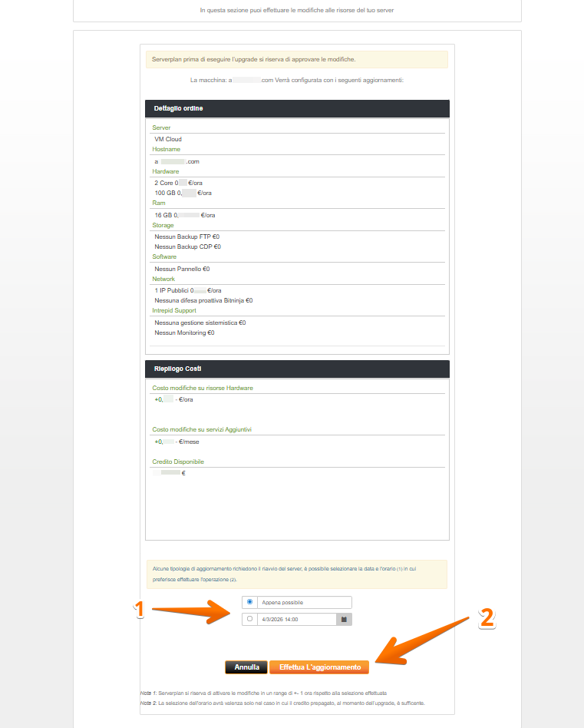Screen dimensions: 584x728
Task: Select the 'VM Cloud' server entry
Action: (x=168, y=139)
